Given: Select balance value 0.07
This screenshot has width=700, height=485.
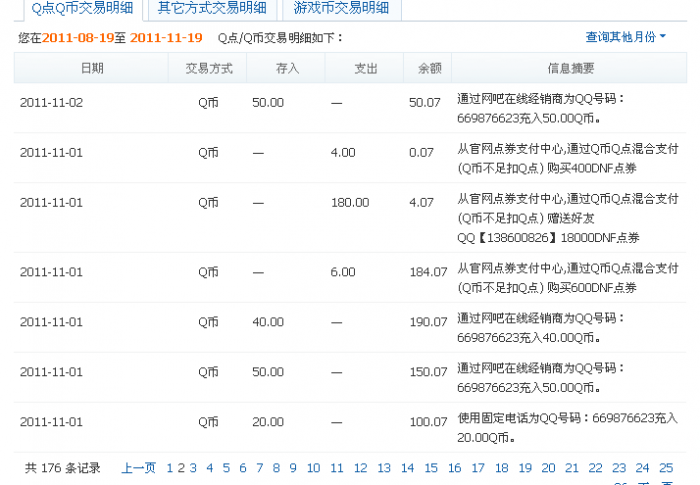Looking at the screenshot, I should point(421,153).
